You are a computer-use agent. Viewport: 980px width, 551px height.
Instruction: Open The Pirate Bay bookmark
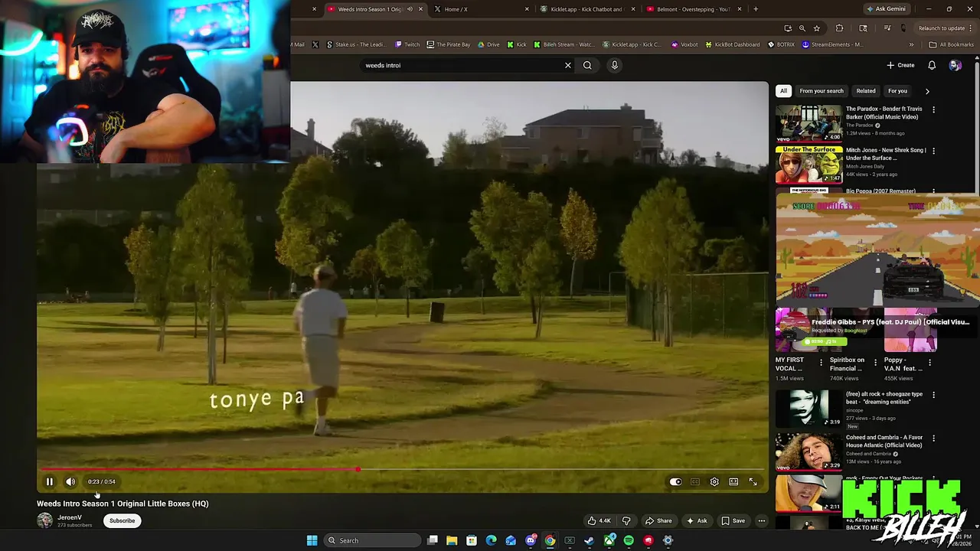(x=449, y=44)
